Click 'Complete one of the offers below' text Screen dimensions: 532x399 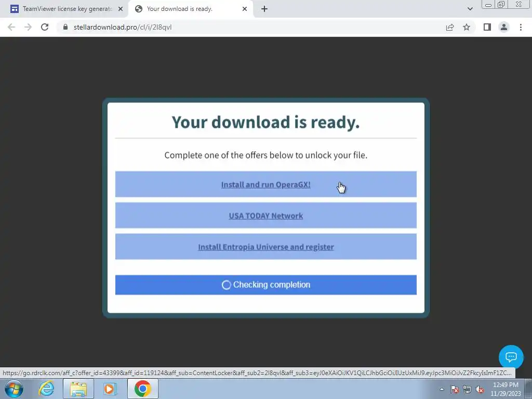point(265,155)
